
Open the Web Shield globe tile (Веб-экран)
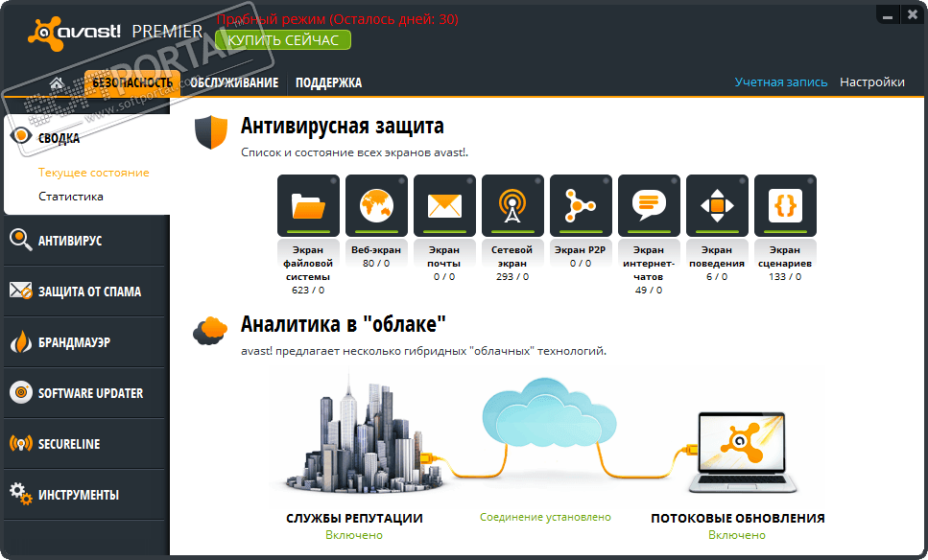376,206
